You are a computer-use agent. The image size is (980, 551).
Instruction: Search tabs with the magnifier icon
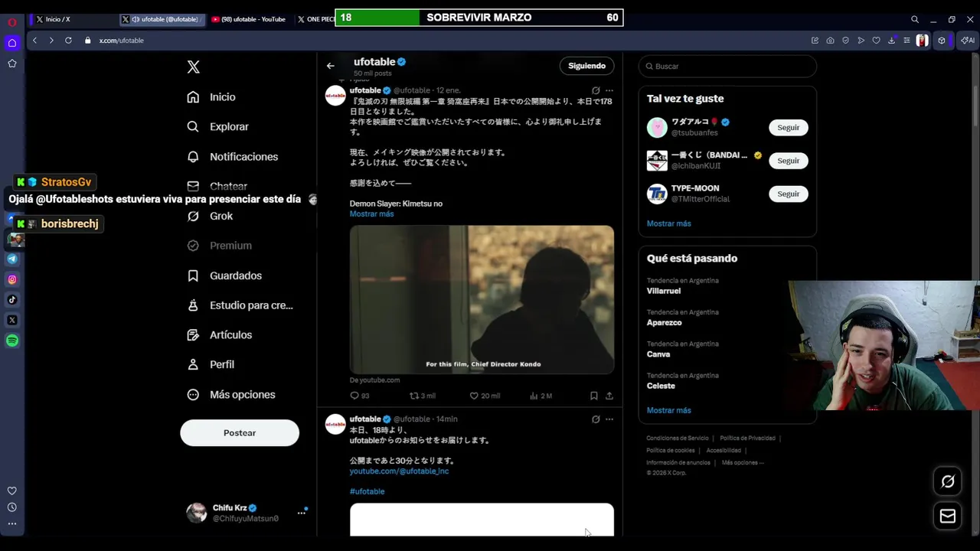[915, 19]
